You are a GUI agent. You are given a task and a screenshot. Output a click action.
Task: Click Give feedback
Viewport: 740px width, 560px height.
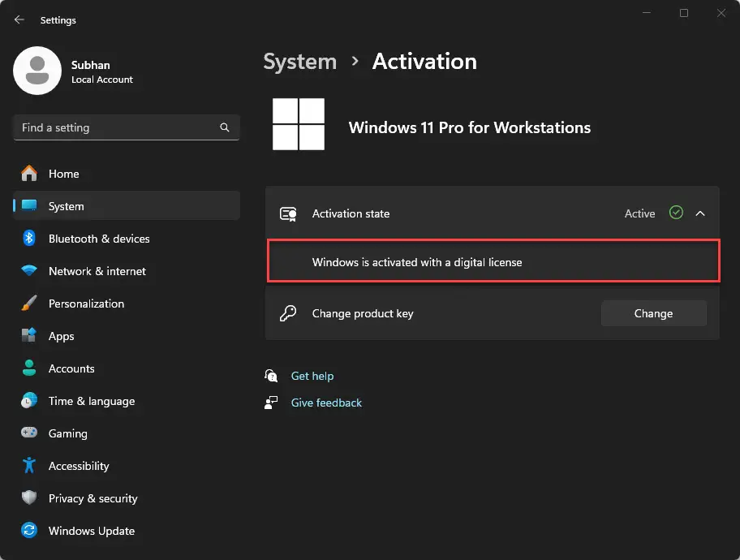325,403
